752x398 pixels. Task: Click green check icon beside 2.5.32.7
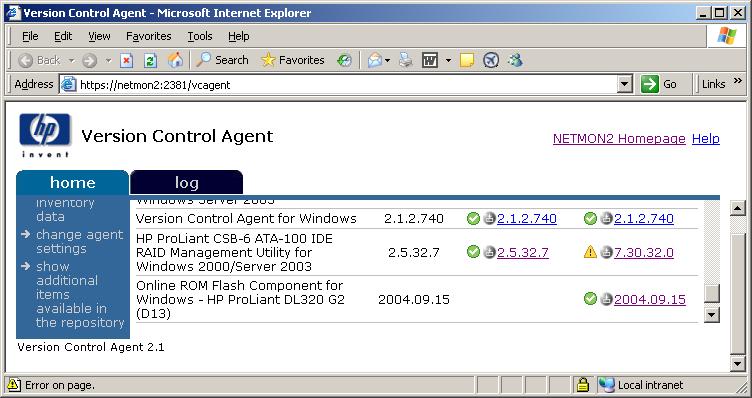click(473, 252)
